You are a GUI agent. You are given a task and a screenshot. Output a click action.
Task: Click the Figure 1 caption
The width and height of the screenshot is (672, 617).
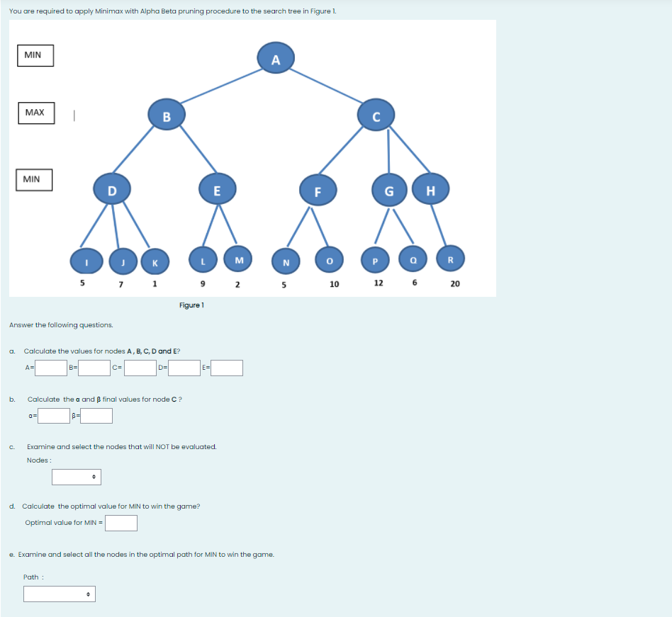191,305
